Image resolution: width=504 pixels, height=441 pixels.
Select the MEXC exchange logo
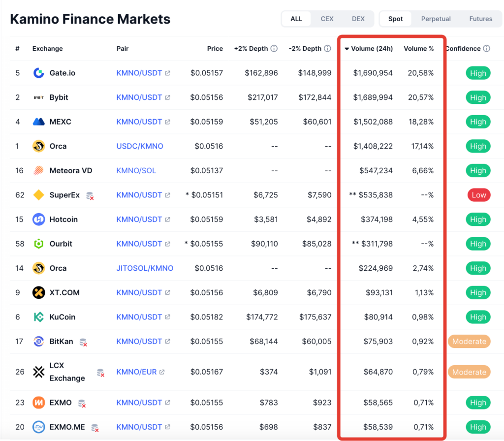coord(38,122)
